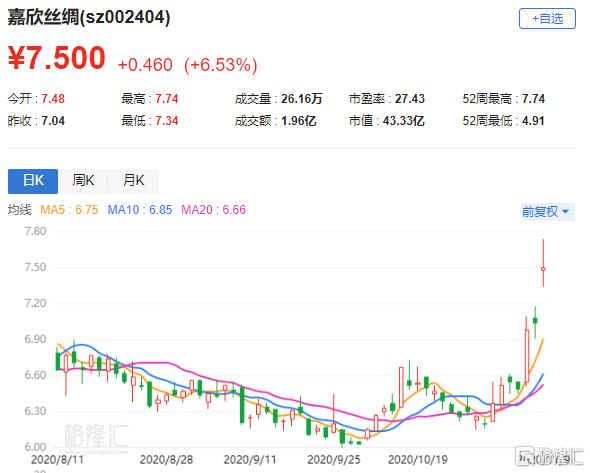590x473 pixels.
Task: Click the 今开 value 7.48
Action: point(53,99)
